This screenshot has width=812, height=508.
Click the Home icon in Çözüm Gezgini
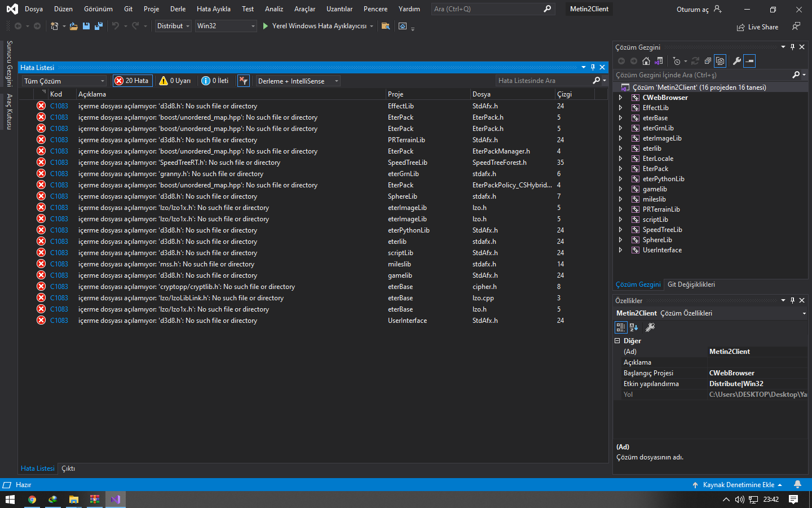pyautogui.click(x=646, y=61)
